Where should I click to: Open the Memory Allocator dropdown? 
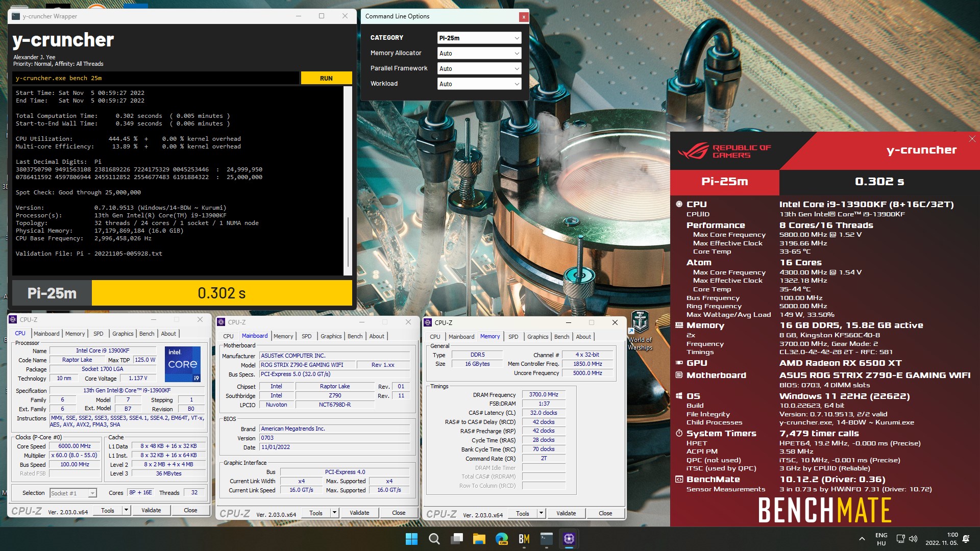point(479,53)
